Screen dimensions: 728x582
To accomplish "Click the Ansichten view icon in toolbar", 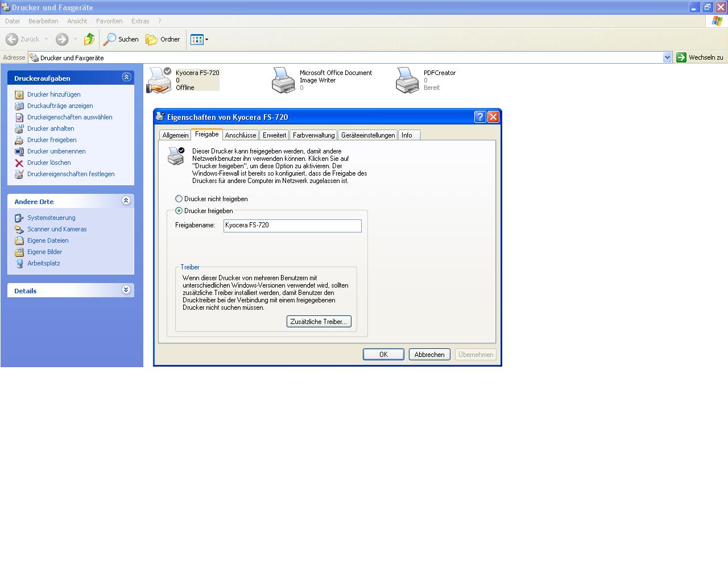I will (x=197, y=39).
